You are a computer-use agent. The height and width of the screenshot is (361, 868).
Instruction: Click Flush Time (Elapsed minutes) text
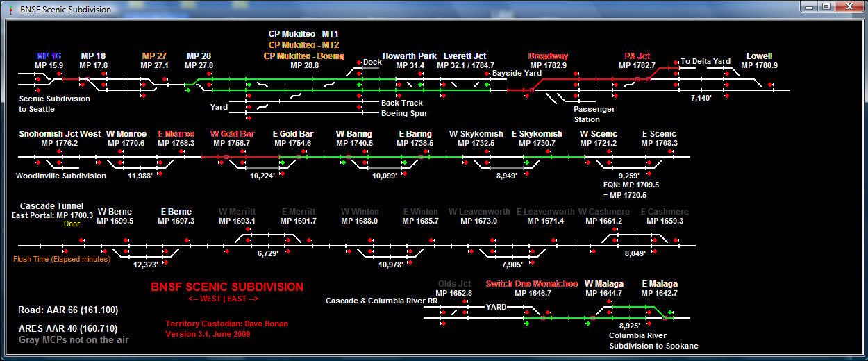pos(62,259)
